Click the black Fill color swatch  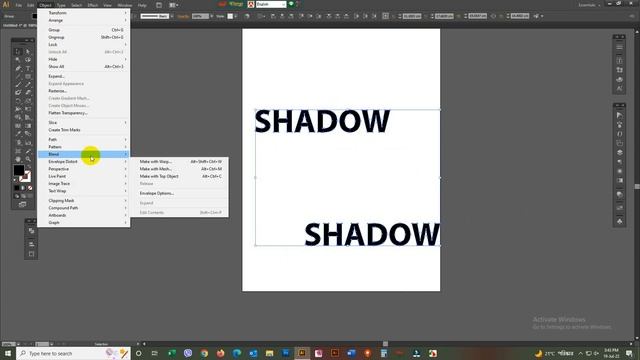[x=19, y=169]
